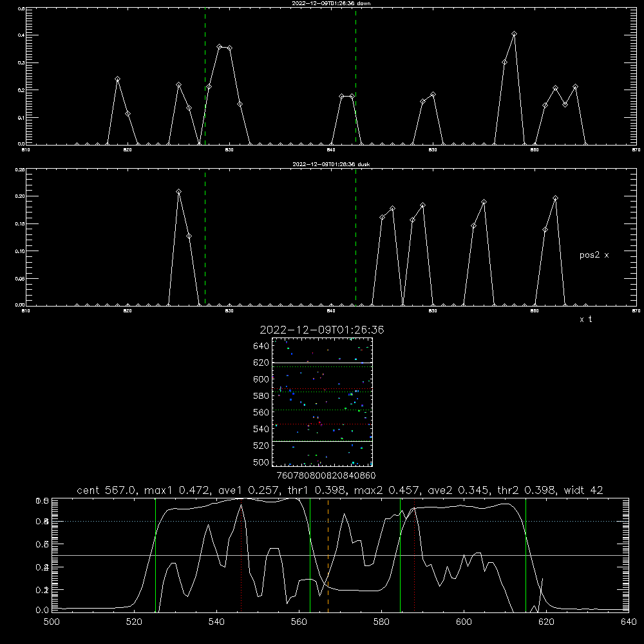Image resolution: width=644 pixels, height=644 pixels.
Task: Click y-axis label 580 beside the scatter image
Action: pos(261,396)
